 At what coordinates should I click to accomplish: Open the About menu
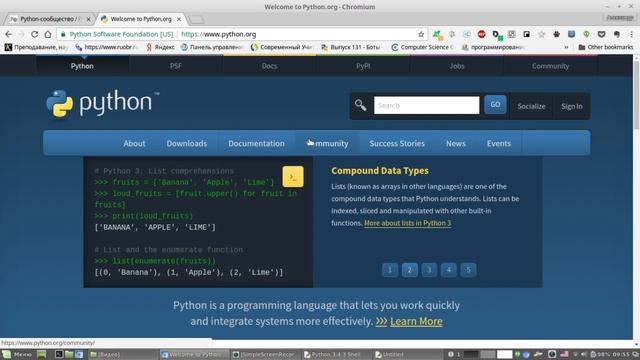click(134, 143)
